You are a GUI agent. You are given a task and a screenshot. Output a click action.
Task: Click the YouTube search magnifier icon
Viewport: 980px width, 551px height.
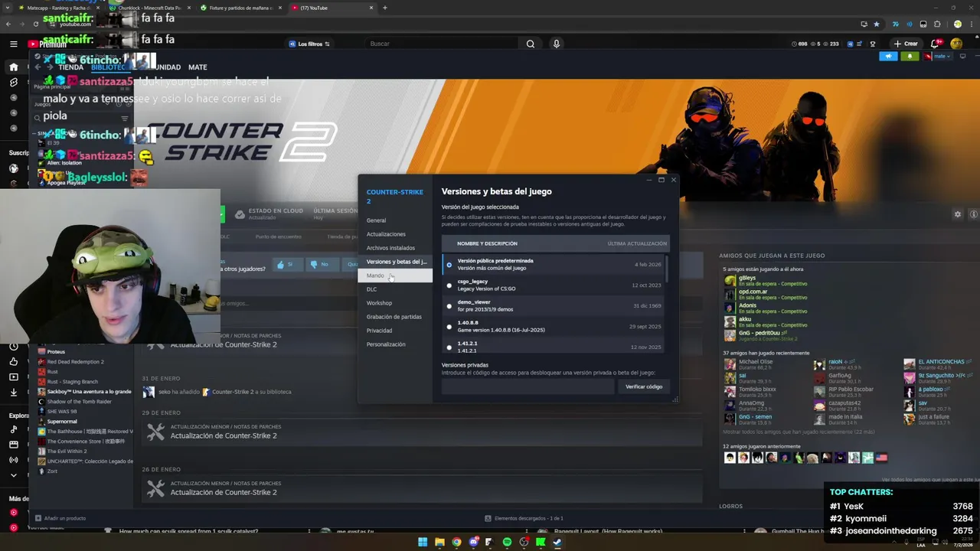(x=530, y=44)
